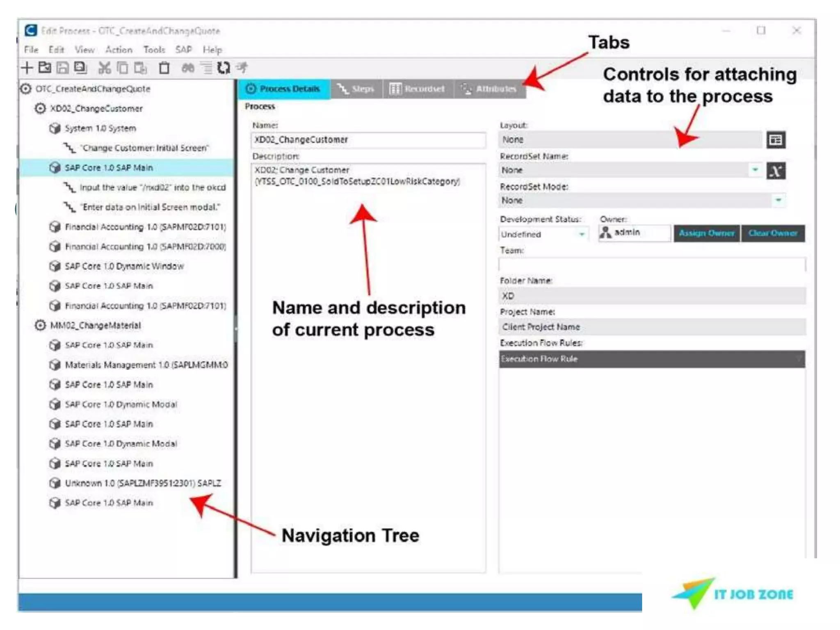Switch to the Steps tab

(x=356, y=89)
